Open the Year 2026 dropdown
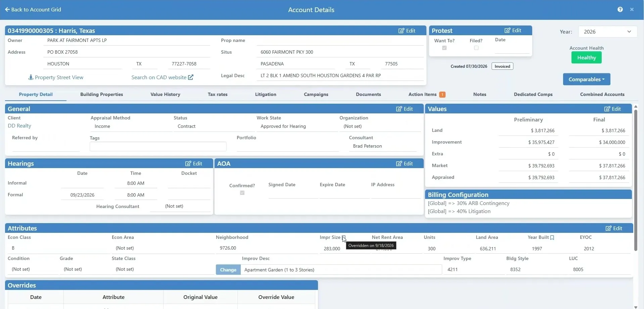The image size is (644, 309). [x=607, y=32]
